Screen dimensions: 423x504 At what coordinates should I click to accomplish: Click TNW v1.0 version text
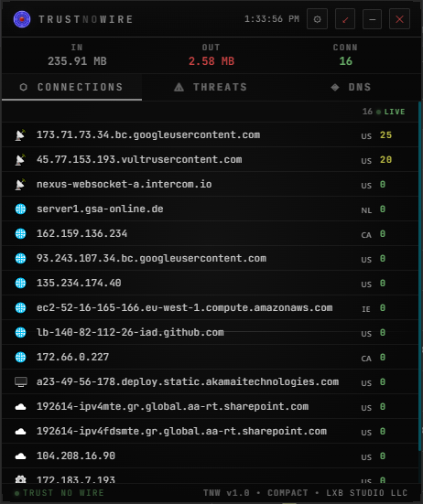(x=226, y=493)
